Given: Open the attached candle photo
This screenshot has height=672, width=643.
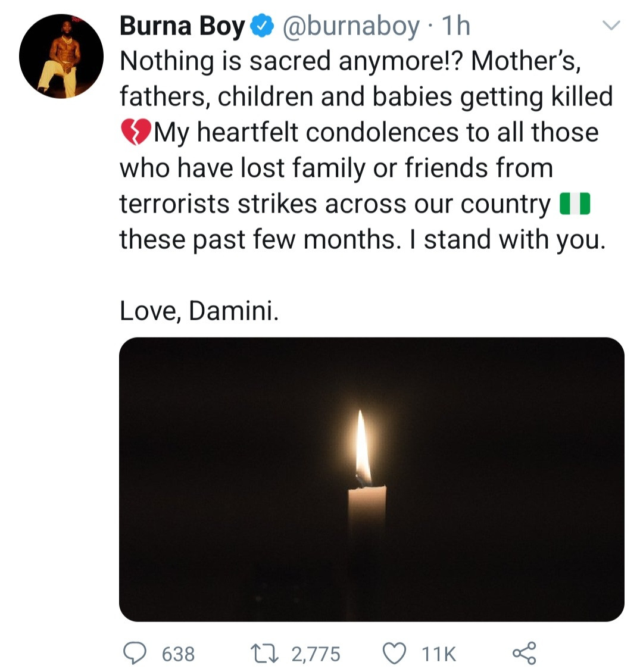Looking at the screenshot, I should 372,479.
